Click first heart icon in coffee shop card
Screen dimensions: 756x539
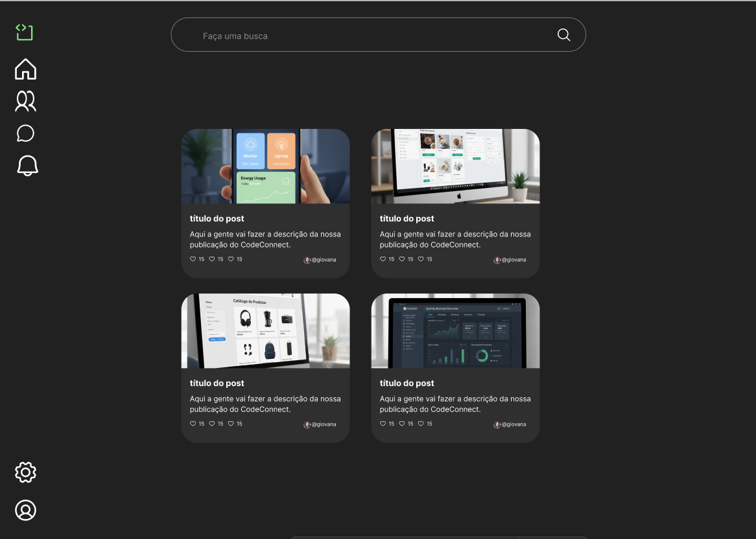(383, 259)
